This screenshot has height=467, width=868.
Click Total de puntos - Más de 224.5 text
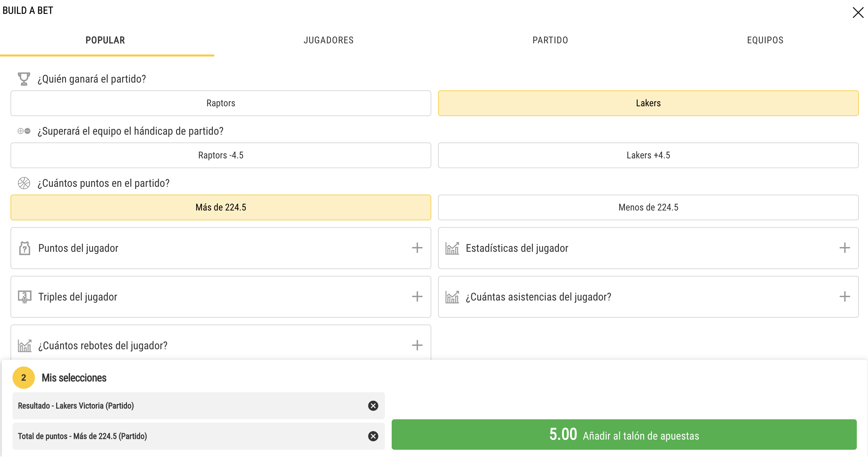(x=82, y=436)
